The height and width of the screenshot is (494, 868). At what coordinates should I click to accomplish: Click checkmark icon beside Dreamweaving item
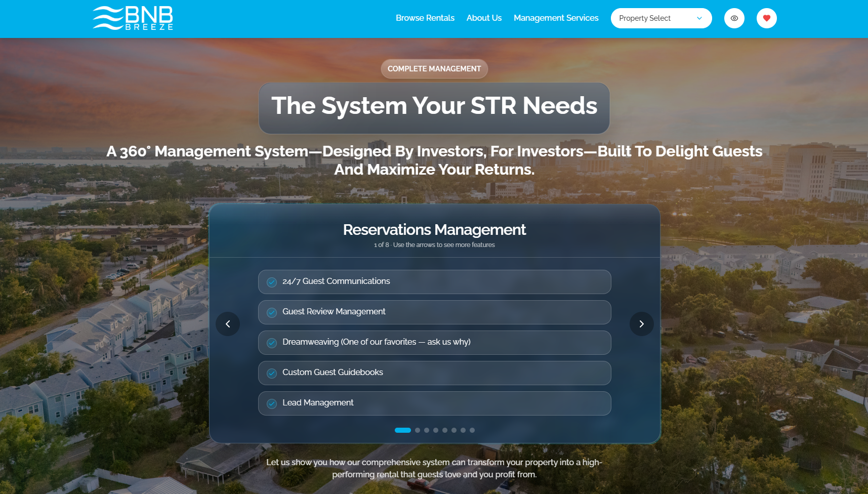tap(272, 343)
